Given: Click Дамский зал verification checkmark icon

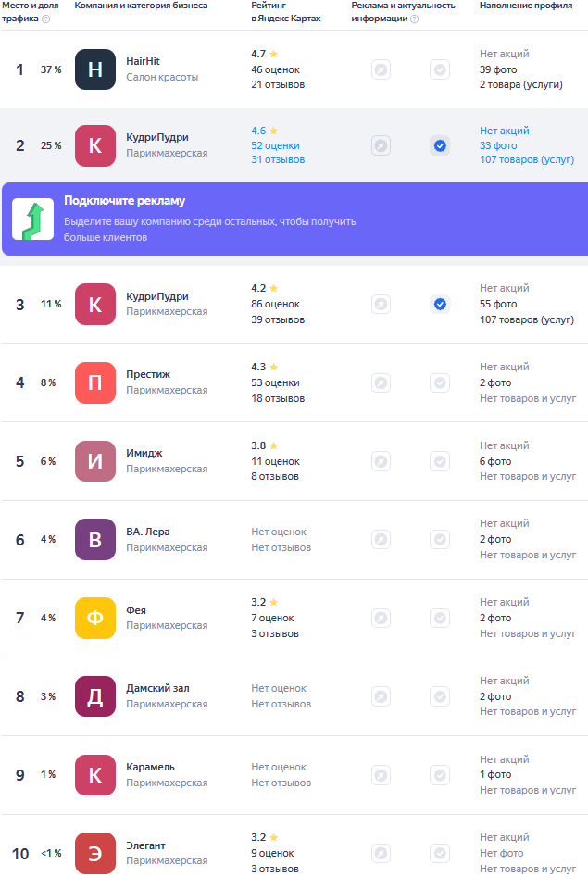Looking at the screenshot, I should [x=440, y=696].
